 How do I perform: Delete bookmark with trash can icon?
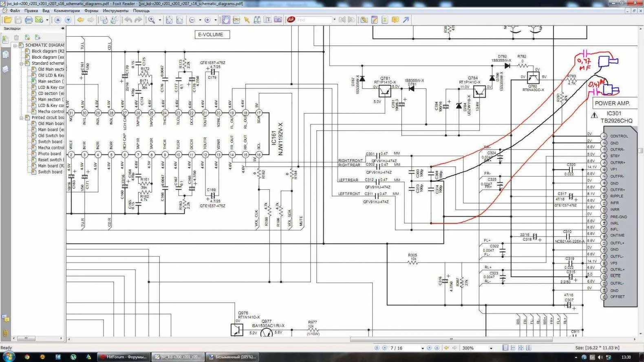pos(16,37)
